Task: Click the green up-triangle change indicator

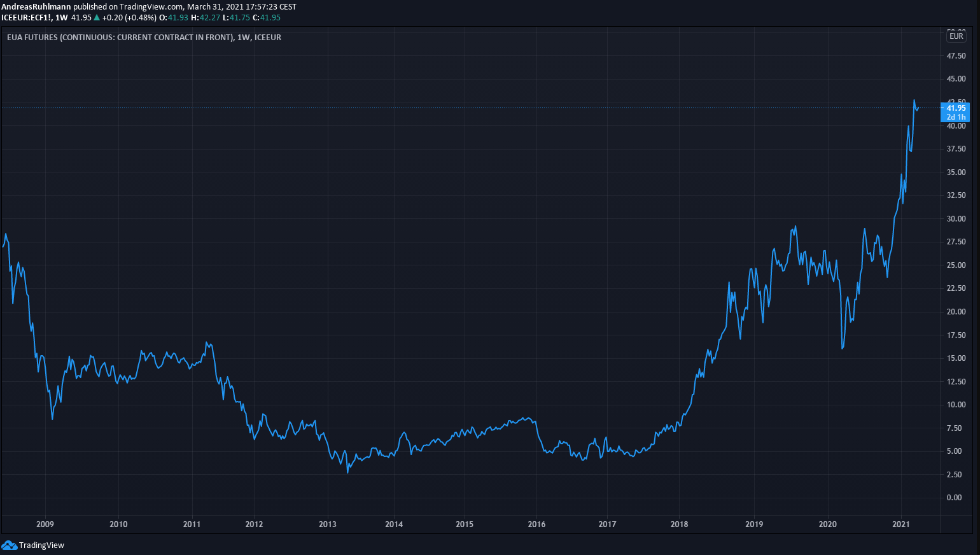Action: coord(97,18)
